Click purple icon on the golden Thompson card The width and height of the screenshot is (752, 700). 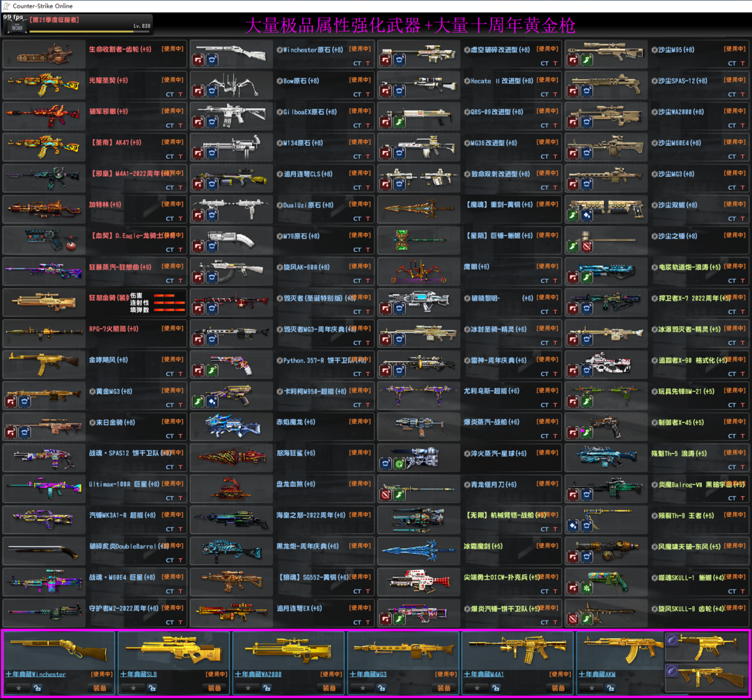(672, 670)
